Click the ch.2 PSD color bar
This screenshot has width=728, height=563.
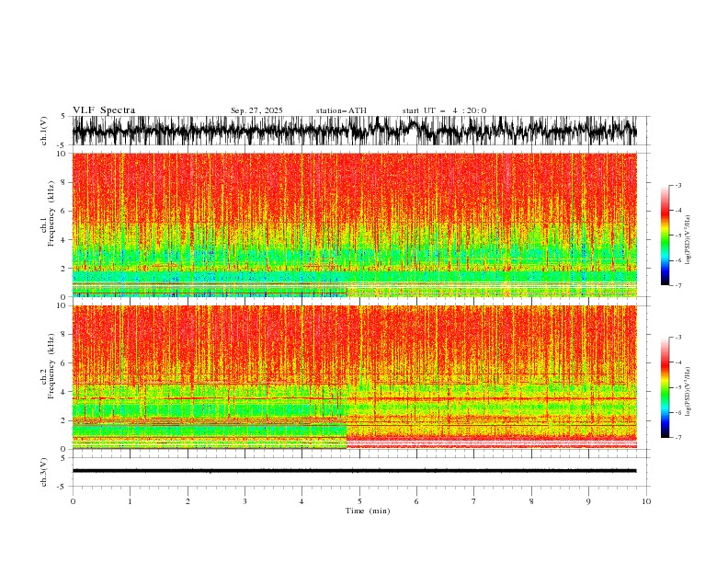pos(665,387)
